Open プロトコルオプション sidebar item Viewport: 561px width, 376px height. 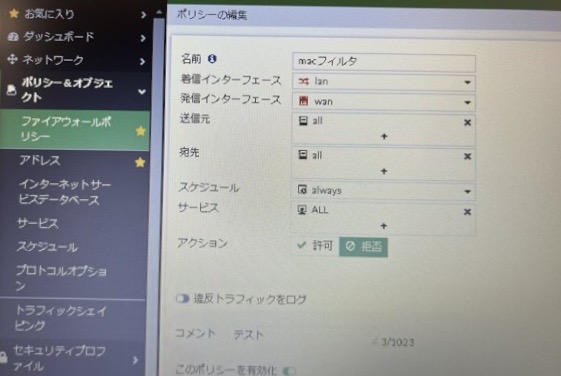(x=61, y=278)
